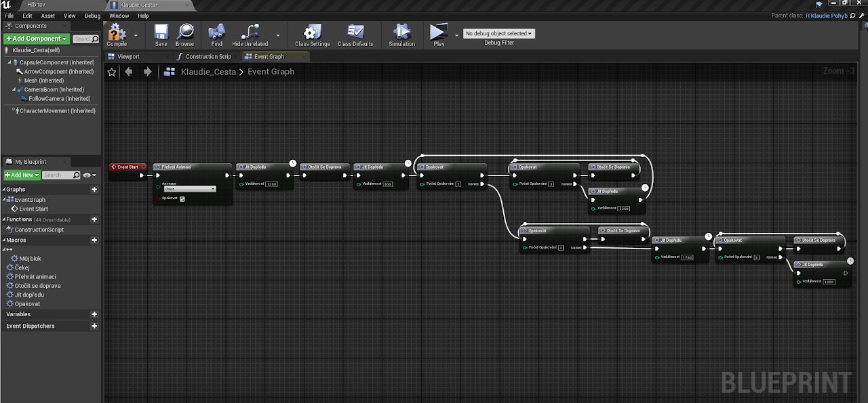Toggle Hide Unrelated nodes
Image resolution: width=868 pixels, height=403 pixels.
click(x=250, y=33)
